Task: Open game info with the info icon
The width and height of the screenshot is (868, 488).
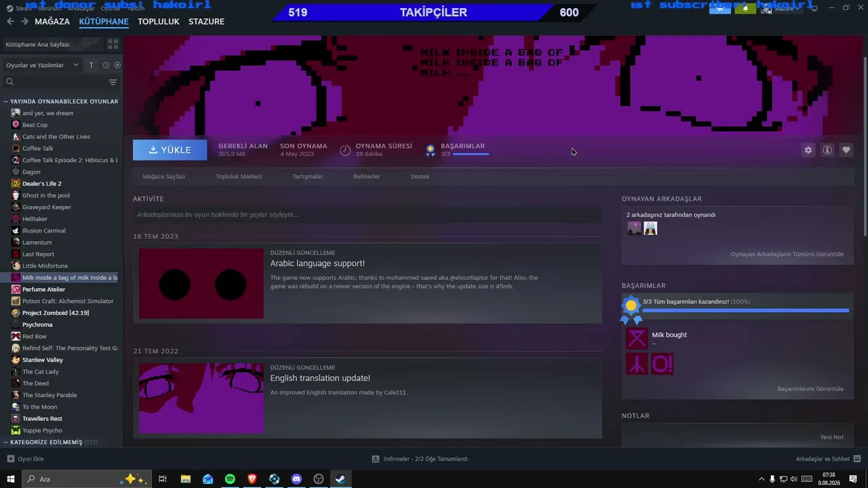Action: (827, 150)
